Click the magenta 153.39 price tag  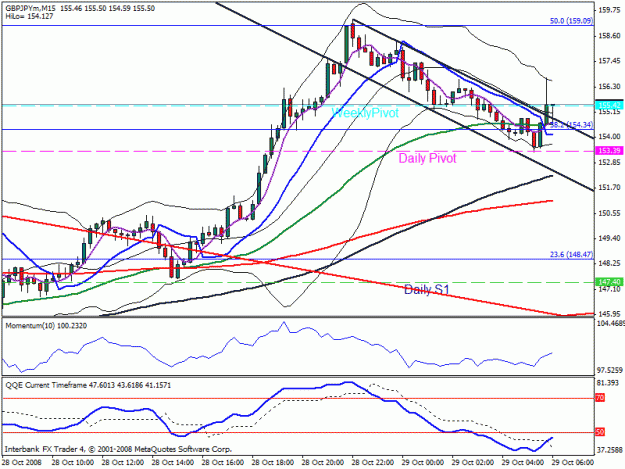point(609,151)
